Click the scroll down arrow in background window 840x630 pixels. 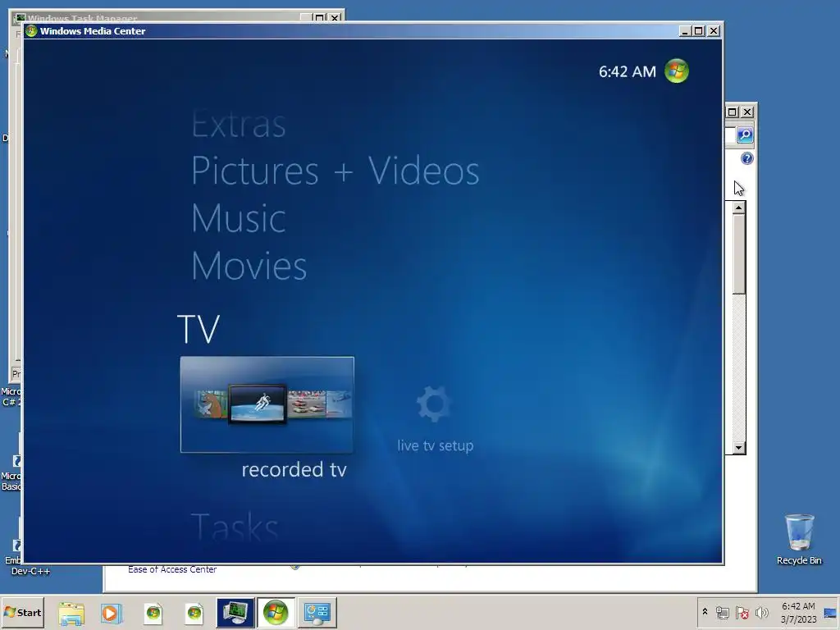point(739,448)
